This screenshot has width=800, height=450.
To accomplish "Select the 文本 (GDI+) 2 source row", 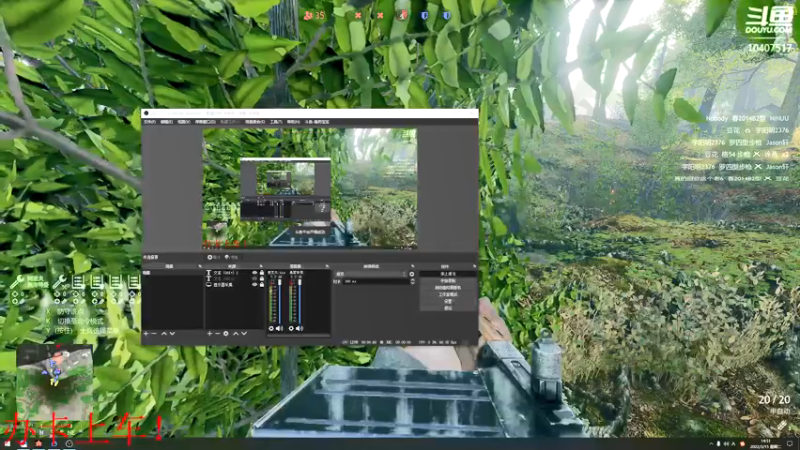I will point(235,272).
